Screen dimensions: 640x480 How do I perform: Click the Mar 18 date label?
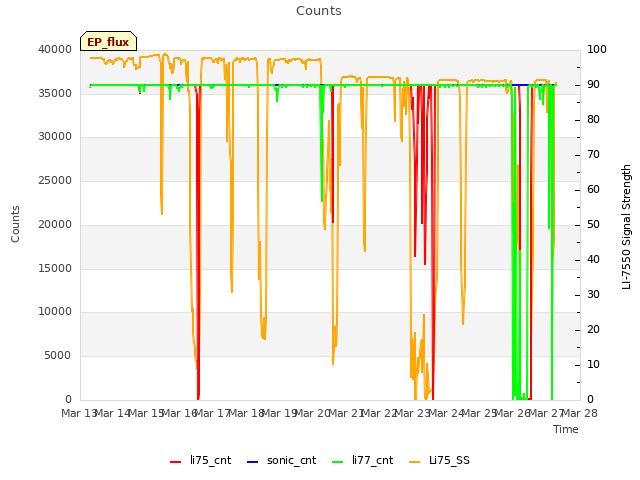246,413
